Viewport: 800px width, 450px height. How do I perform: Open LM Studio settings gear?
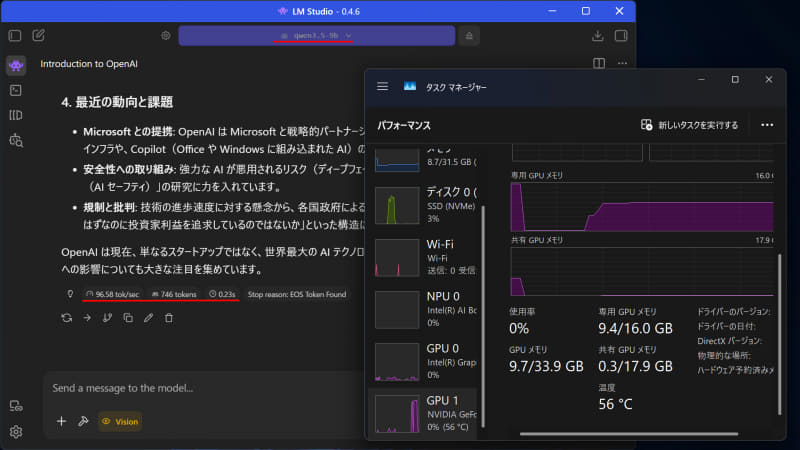coord(16,432)
